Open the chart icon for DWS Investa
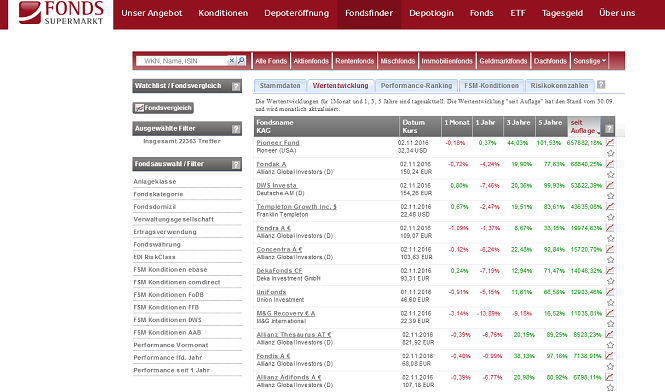This screenshot has height=392, width=665. pyautogui.click(x=610, y=185)
